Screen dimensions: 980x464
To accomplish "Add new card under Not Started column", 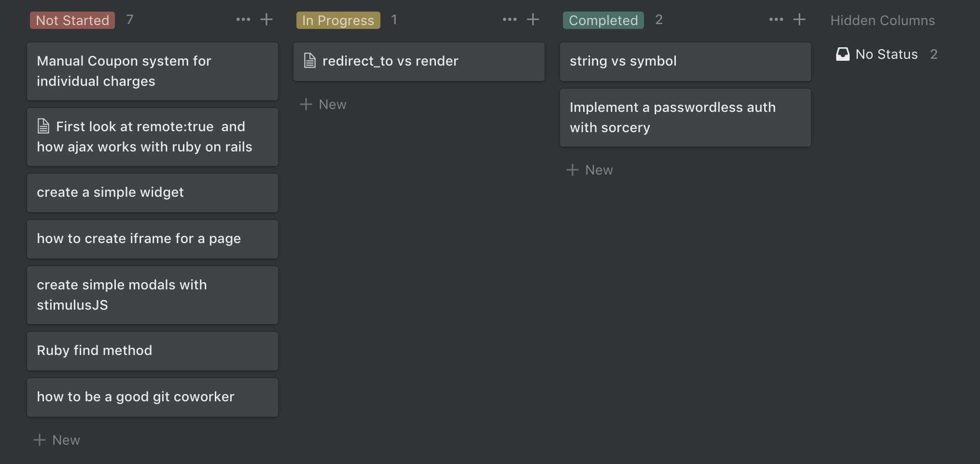I will click(x=57, y=440).
